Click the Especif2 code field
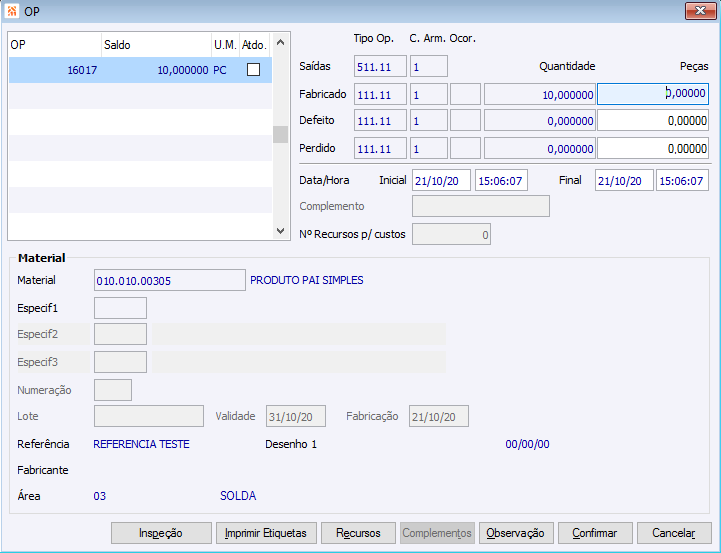Viewport: 721px width, 553px height. coord(120,334)
